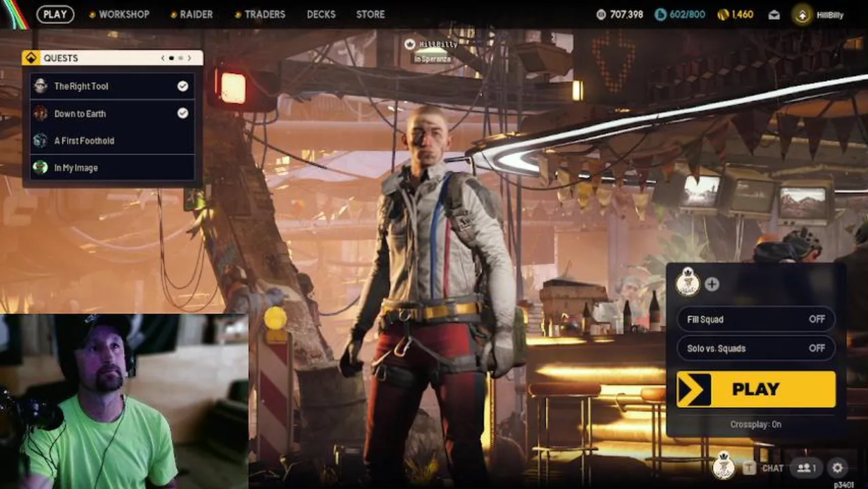The height and width of the screenshot is (489, 868).
Task: Select the first quests page dot
Action: 171,58
